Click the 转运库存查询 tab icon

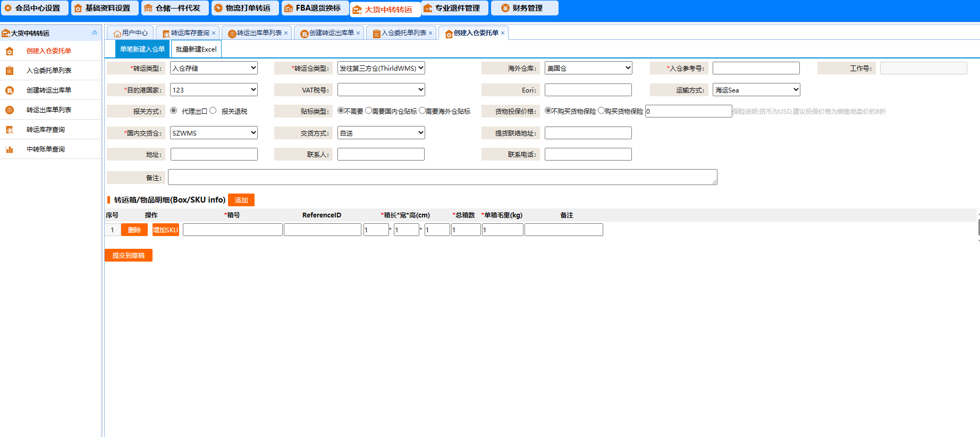click(166, 33)
